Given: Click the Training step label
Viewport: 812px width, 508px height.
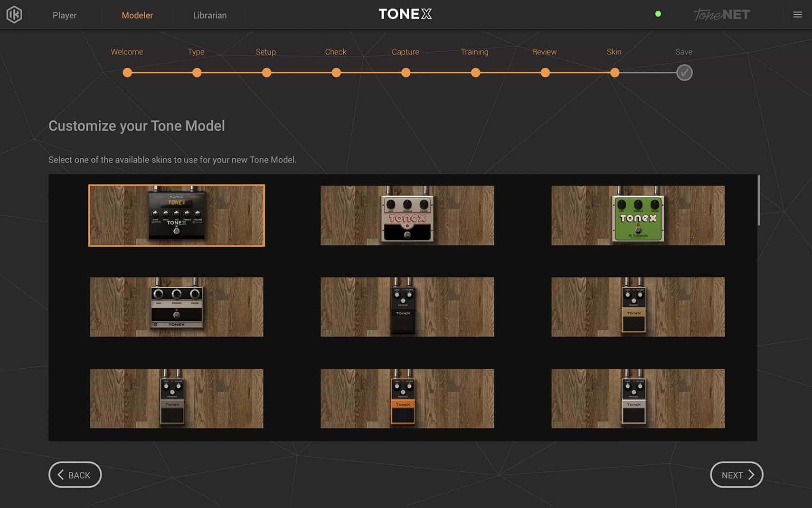Looking at the screenshot, I should (x=474, y=52).
